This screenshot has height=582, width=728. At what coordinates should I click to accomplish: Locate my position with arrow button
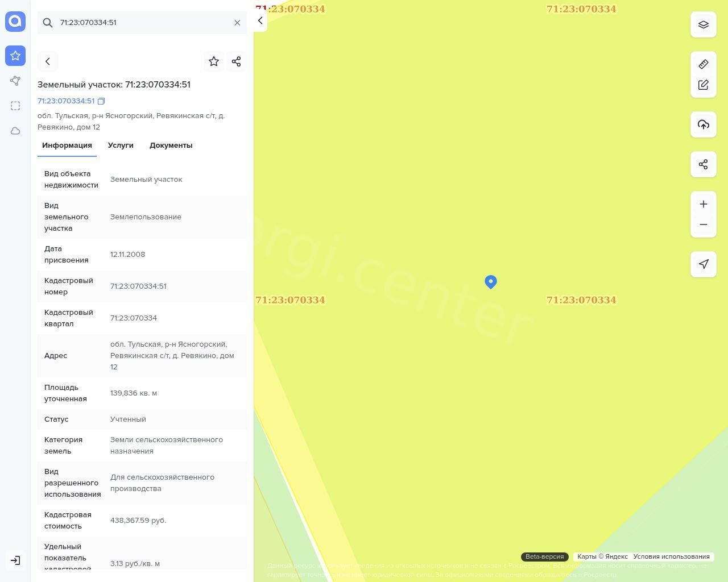704,264
